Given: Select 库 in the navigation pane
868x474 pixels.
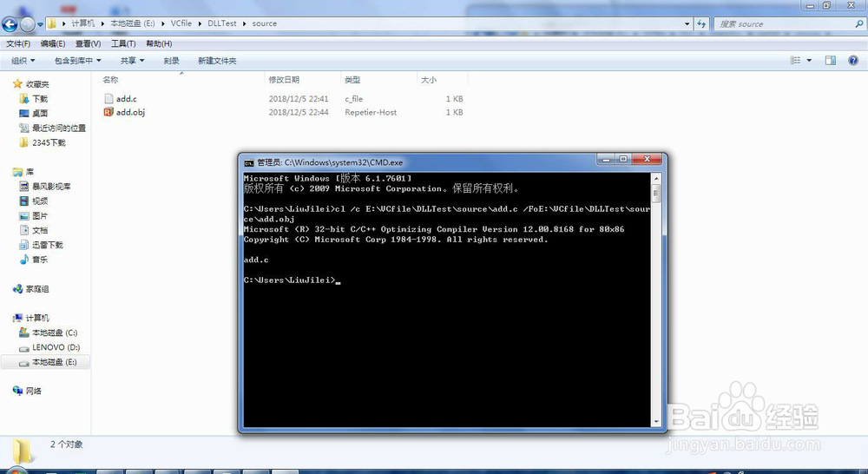Looking at the screenshot, I should 30,172.
